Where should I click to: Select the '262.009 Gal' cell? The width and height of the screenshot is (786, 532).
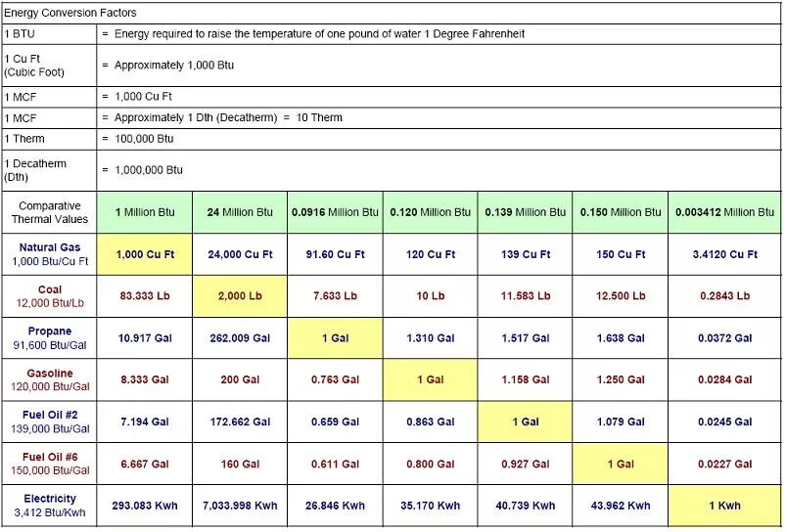point(240,338)
